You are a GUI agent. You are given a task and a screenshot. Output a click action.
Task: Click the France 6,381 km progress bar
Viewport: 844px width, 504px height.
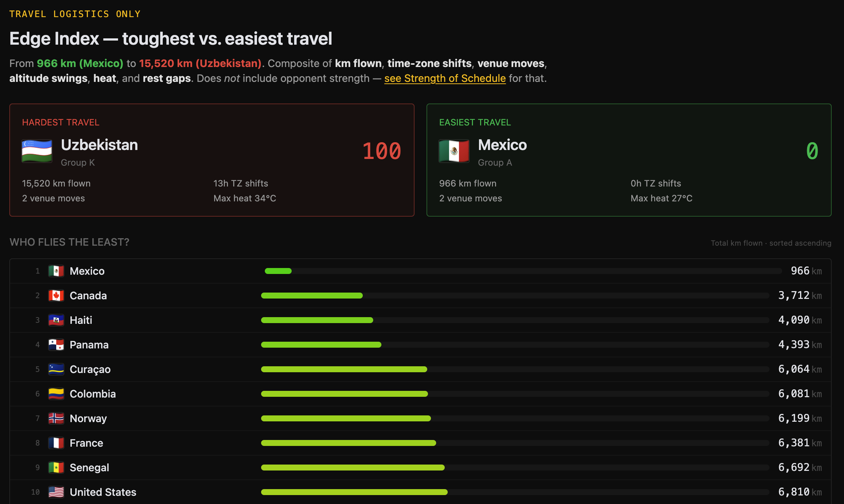[515, 443]
